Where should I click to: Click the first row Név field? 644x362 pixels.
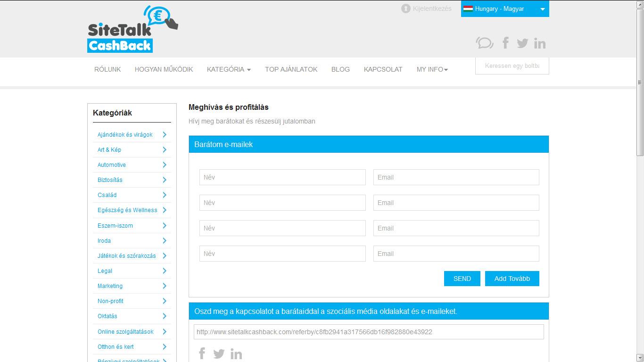coord(282,177)
